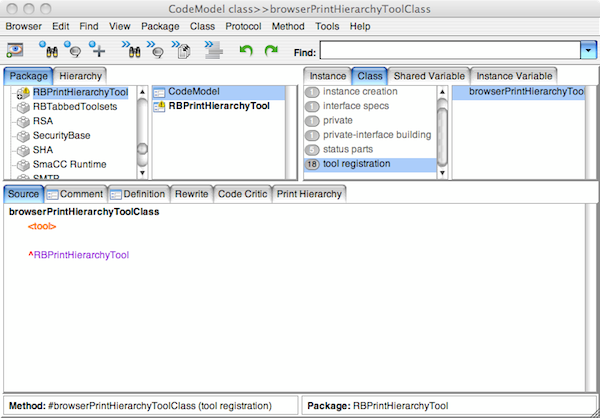The width and height of the screenshot is (600, 418).
Task: Click the eye browser icon in toolbar
Action: 15,50
